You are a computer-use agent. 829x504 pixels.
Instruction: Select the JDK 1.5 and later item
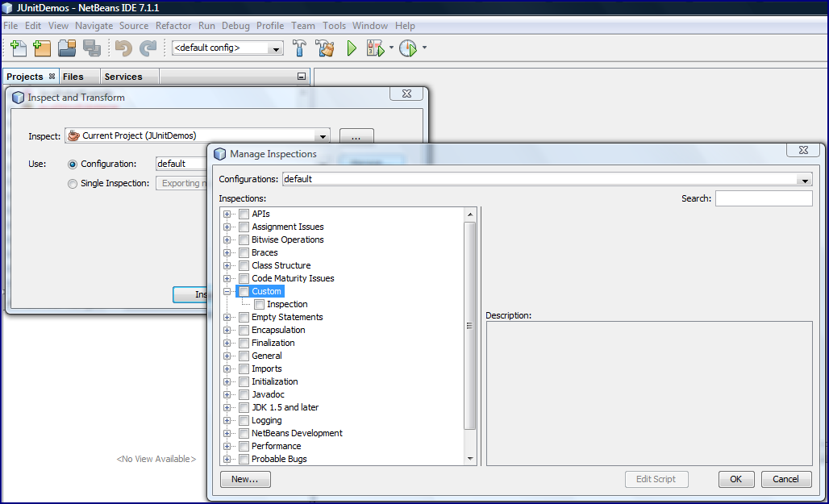pos(285,408)
